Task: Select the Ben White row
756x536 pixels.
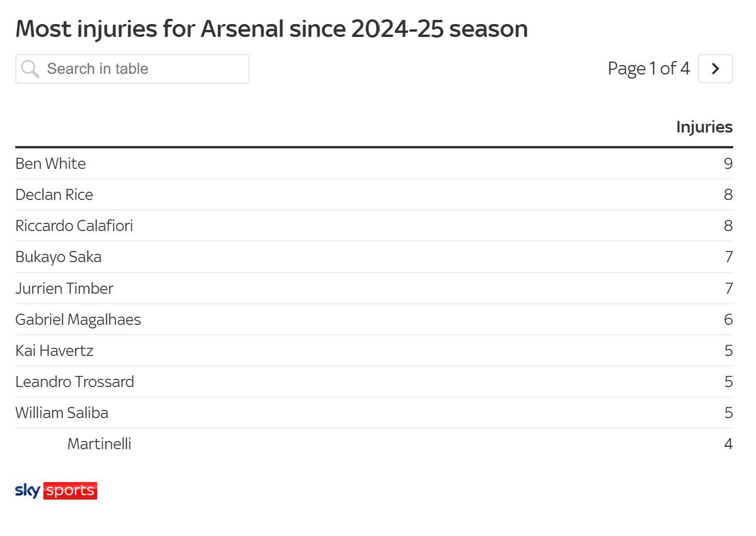Action: (50, 164)
